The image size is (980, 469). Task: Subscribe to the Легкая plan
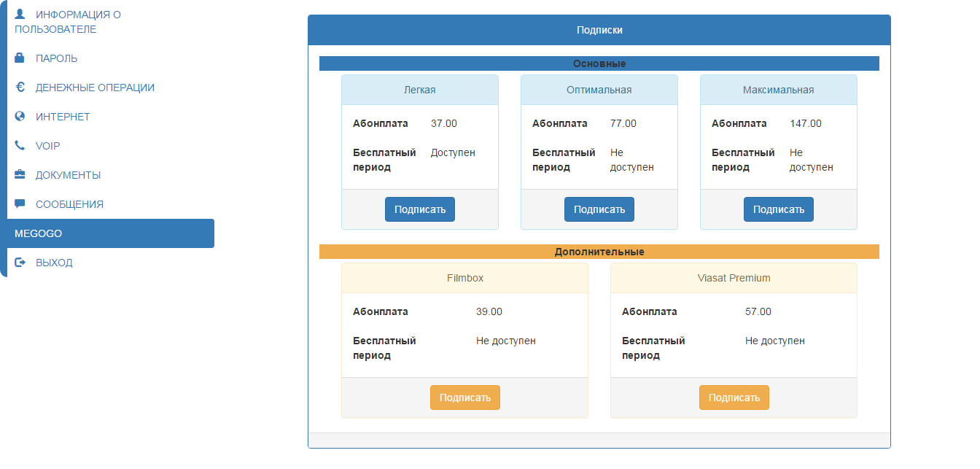point(420,209)
